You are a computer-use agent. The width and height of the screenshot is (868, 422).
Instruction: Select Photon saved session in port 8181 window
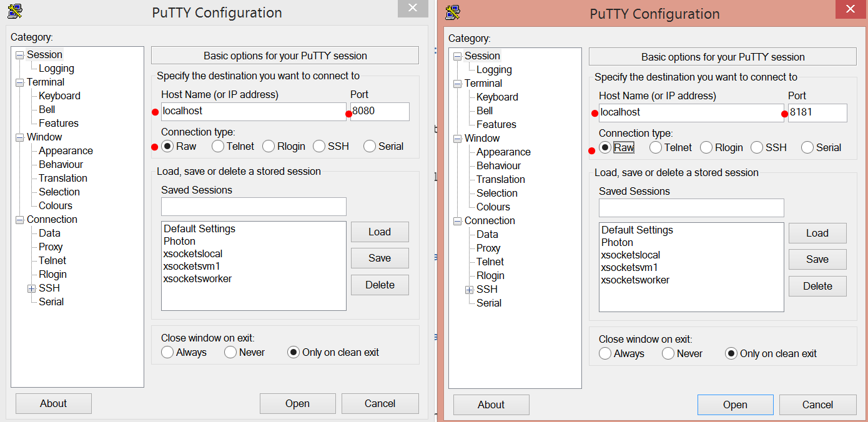[618, 242]
